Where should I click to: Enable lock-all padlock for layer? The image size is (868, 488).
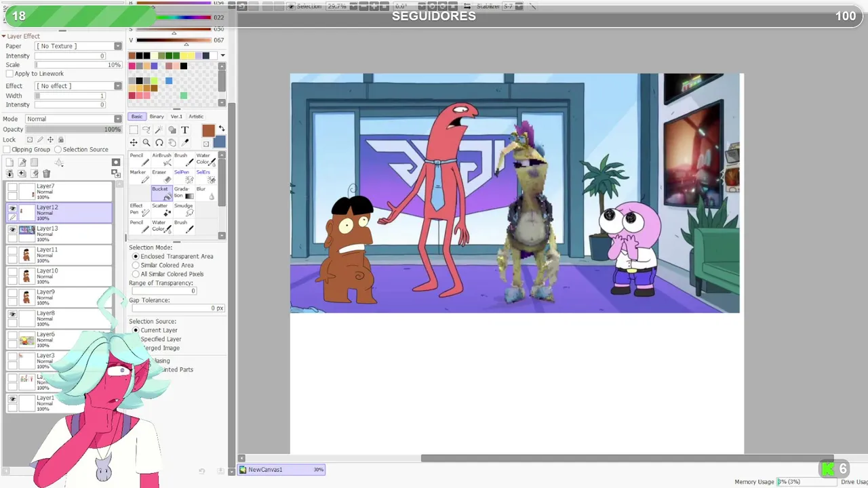click(x=60, y=140)
